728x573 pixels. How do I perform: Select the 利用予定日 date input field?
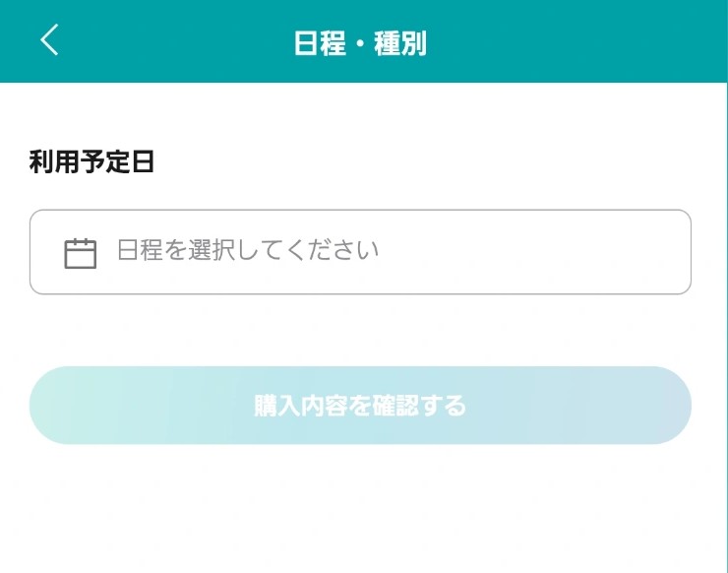[360, 252]
